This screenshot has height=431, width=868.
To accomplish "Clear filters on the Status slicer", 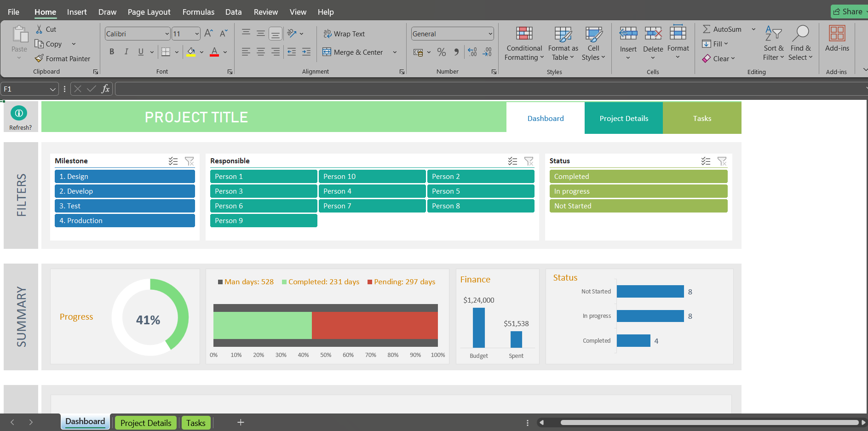I will [x=722, y=161].
